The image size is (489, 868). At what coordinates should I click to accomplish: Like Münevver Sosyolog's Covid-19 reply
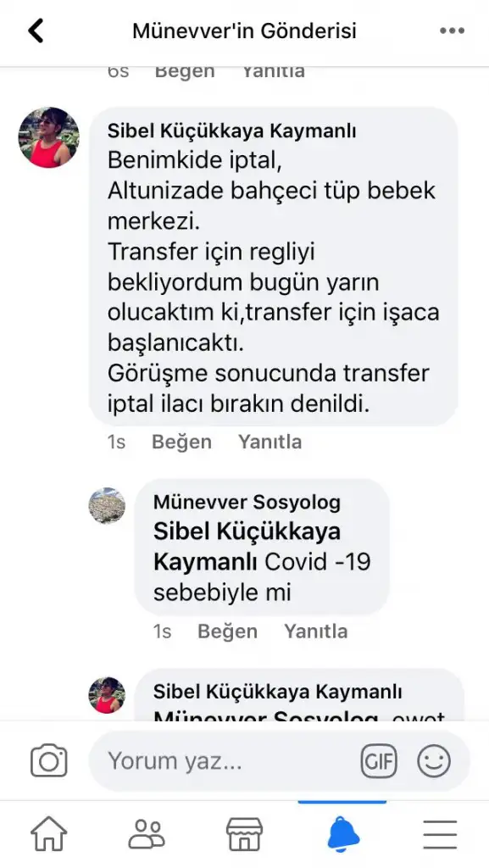point(227,631)
